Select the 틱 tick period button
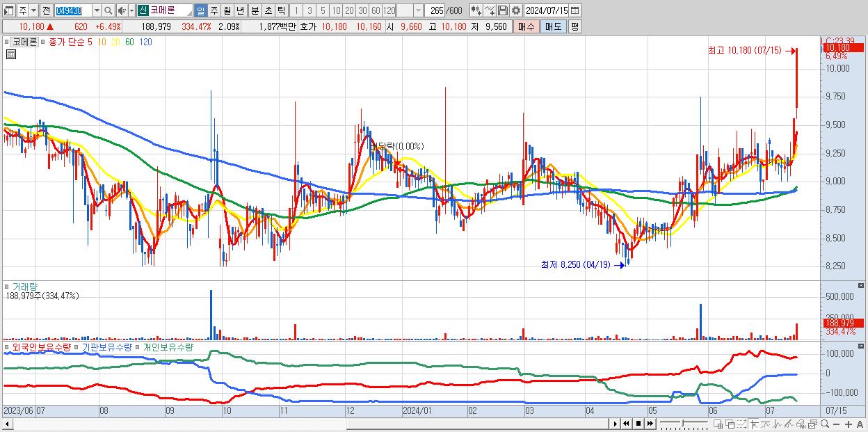The height and width of the screenshot is (432, 868). (281, 10)
